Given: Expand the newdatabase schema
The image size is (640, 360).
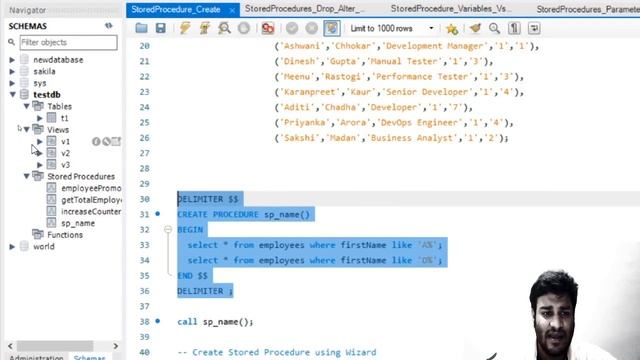Looking at the screenshot, I should coord(12,60).
